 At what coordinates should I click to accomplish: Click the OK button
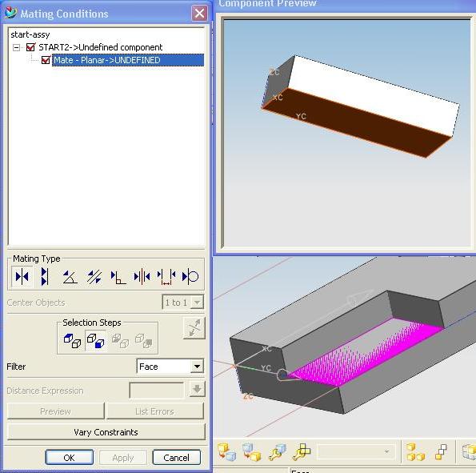[70, 458]
